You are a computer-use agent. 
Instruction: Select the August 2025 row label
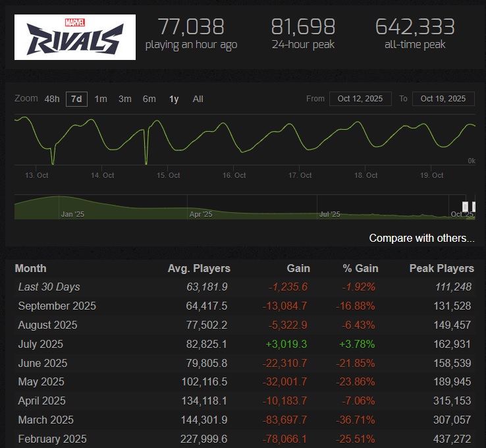click(x=47, y=325)
